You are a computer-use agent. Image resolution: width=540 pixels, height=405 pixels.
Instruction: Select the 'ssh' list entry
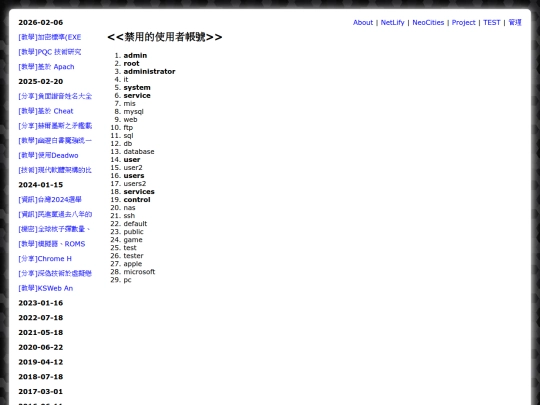129,216
